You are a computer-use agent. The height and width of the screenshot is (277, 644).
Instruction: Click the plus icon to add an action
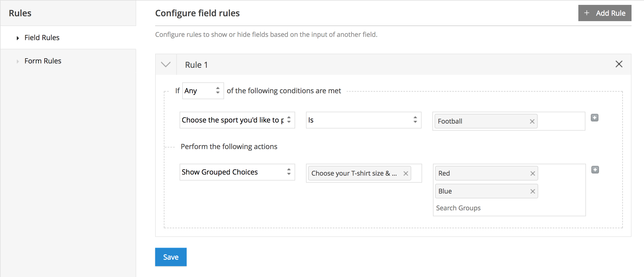click(595, 169)
